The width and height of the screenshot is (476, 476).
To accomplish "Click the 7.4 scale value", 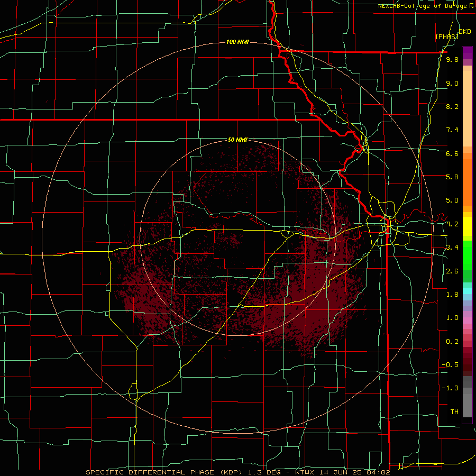I will [452, 130].
